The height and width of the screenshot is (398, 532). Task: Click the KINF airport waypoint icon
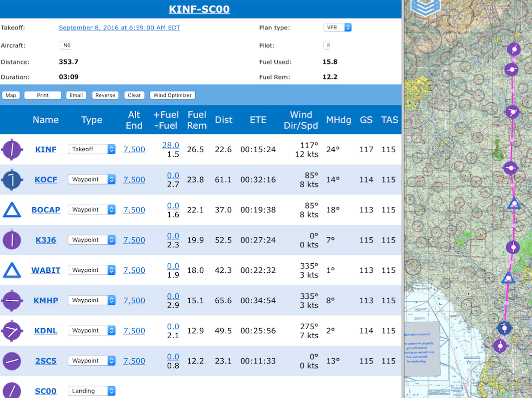[12, 150]
